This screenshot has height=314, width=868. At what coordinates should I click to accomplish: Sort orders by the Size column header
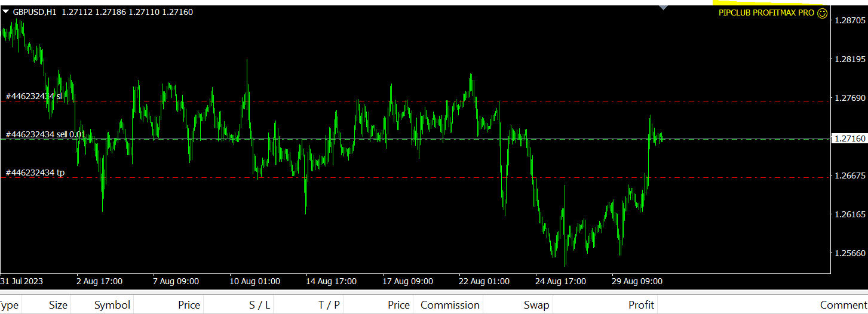tap(58, 305)
